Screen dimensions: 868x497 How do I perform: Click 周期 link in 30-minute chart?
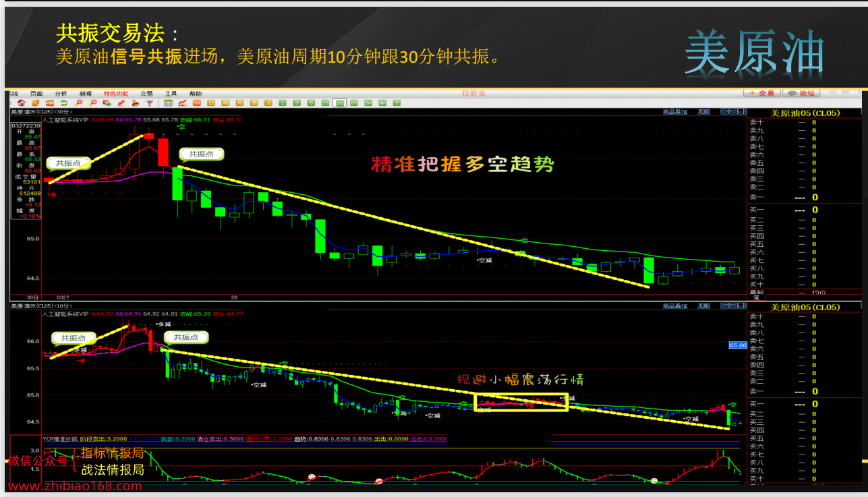703,112
